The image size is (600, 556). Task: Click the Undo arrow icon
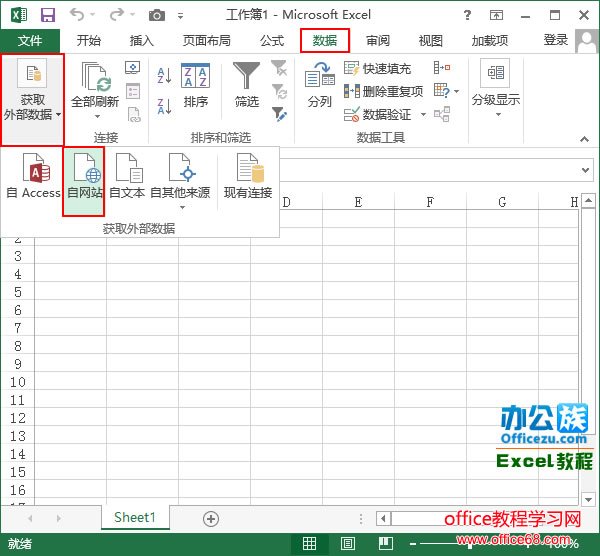coord(77,15)
